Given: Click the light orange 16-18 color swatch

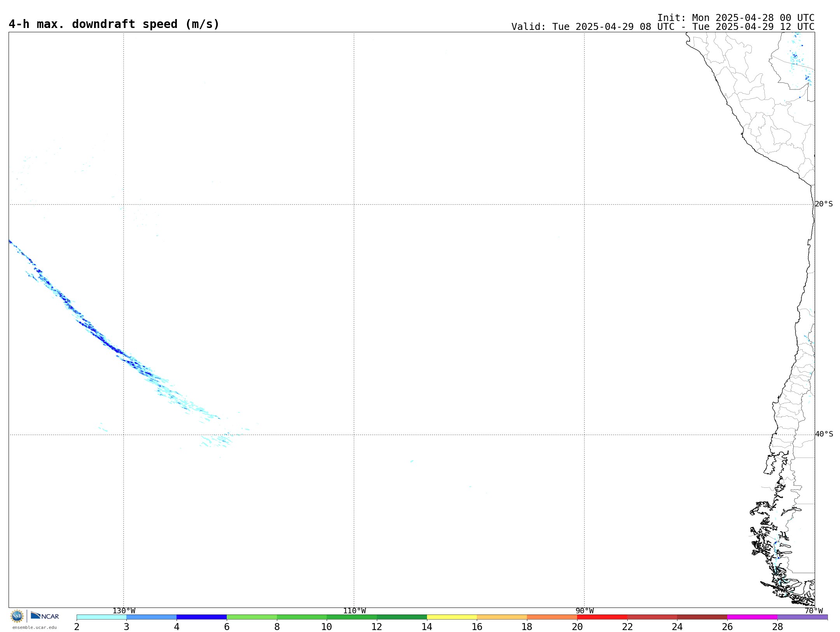Looking at the screenshot, I should click(x=502, y=617).
